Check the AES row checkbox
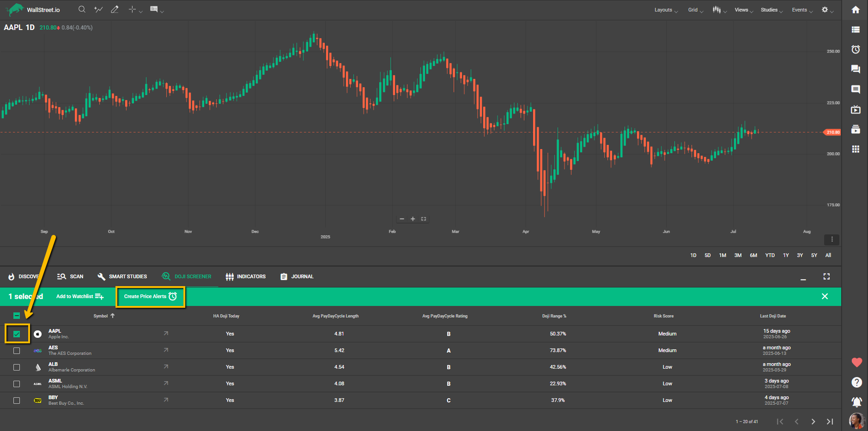The height and width of the screenshot is (431, 868). 17,351
